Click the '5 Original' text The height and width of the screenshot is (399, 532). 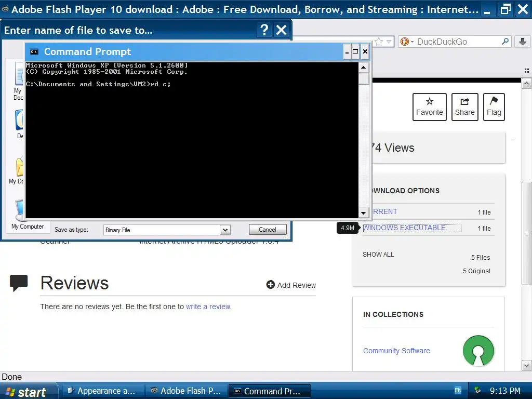(x=476, y=271)
